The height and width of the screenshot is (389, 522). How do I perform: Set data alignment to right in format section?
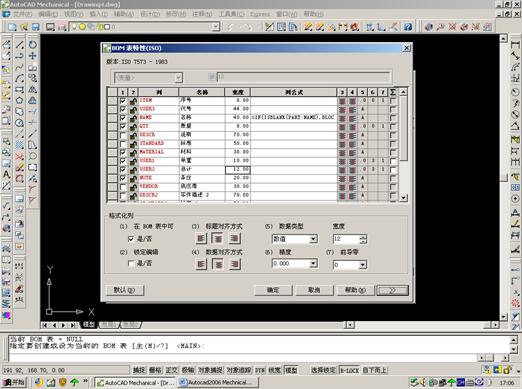(x=235, y=264)
